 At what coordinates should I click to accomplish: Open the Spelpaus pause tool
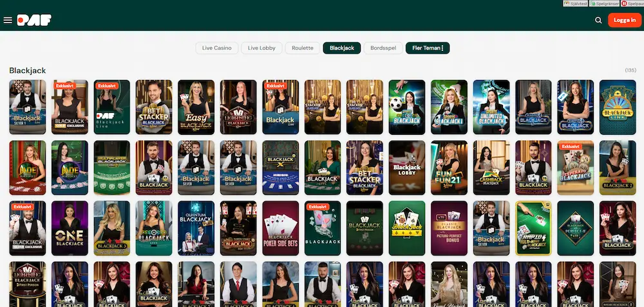(x=632, y=3)
